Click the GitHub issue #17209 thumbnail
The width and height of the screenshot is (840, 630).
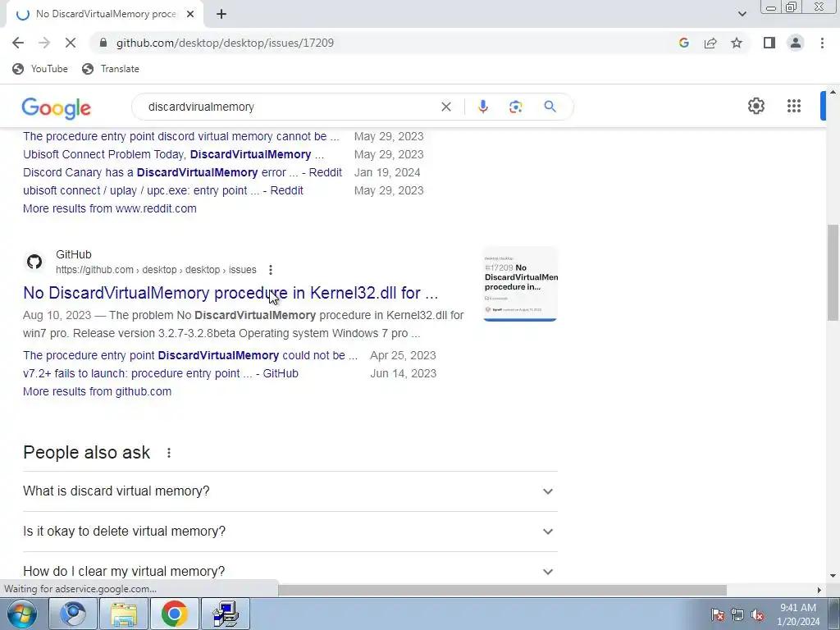[520, 284]
